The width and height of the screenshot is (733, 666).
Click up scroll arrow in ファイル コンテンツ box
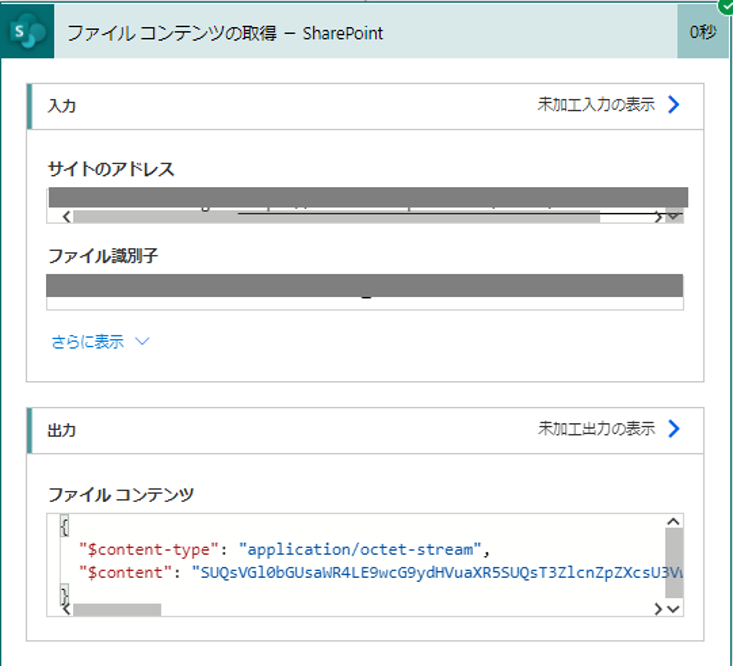point(673,522)
